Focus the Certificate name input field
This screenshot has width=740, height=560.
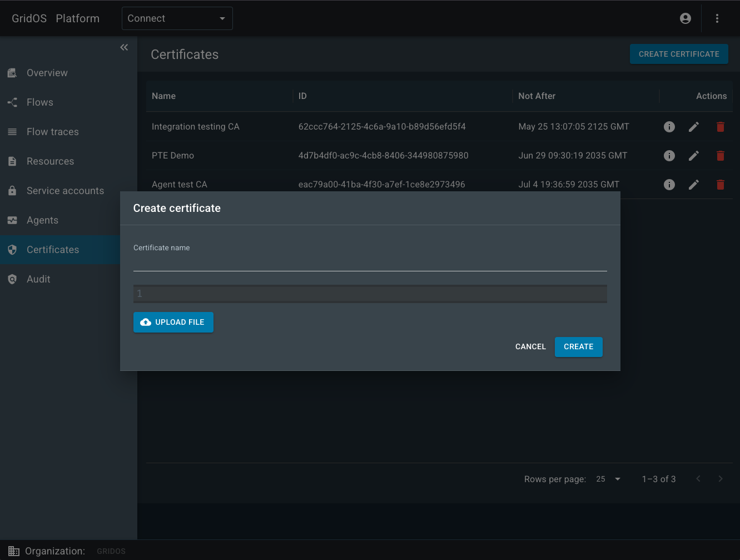click(x=370, y=262)
